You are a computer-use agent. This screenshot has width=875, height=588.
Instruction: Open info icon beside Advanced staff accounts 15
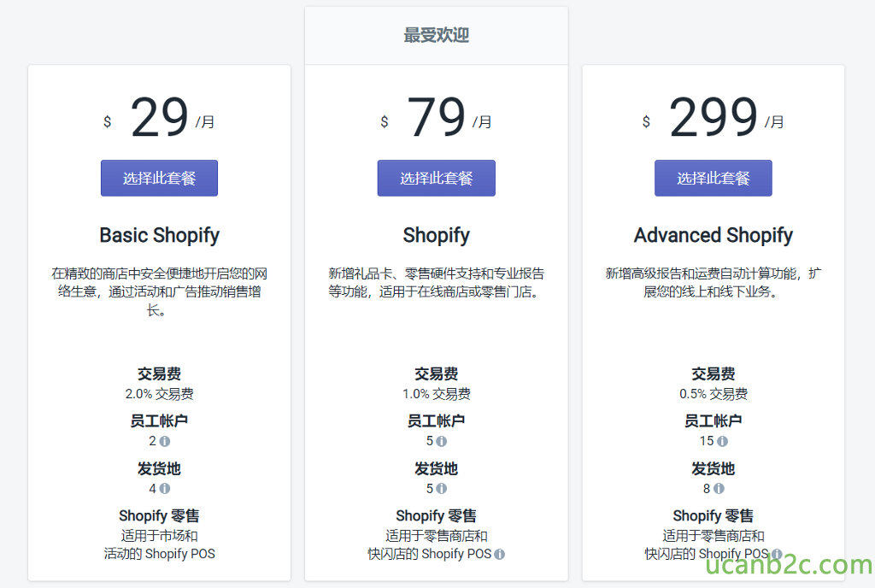pos(722,441)
